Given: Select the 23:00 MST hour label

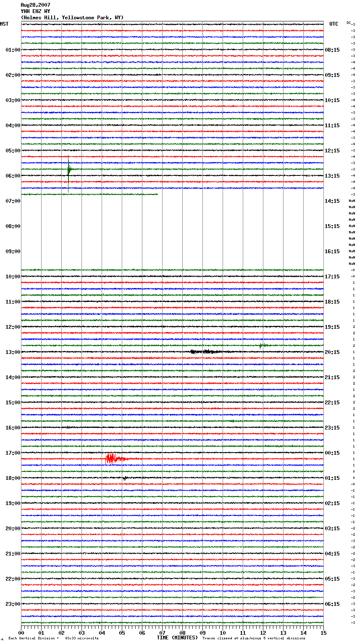Looking at the screenshot, I should [13, 604].
